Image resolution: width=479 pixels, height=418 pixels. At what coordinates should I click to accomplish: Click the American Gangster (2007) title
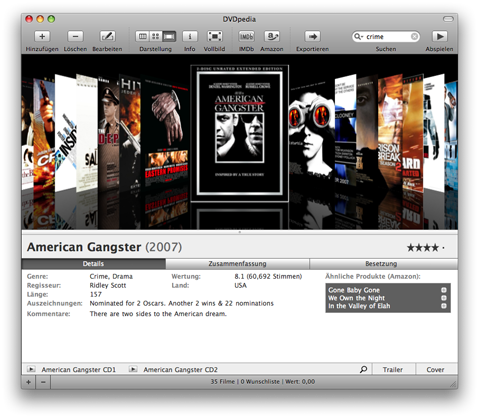click(x=104, y=247)
